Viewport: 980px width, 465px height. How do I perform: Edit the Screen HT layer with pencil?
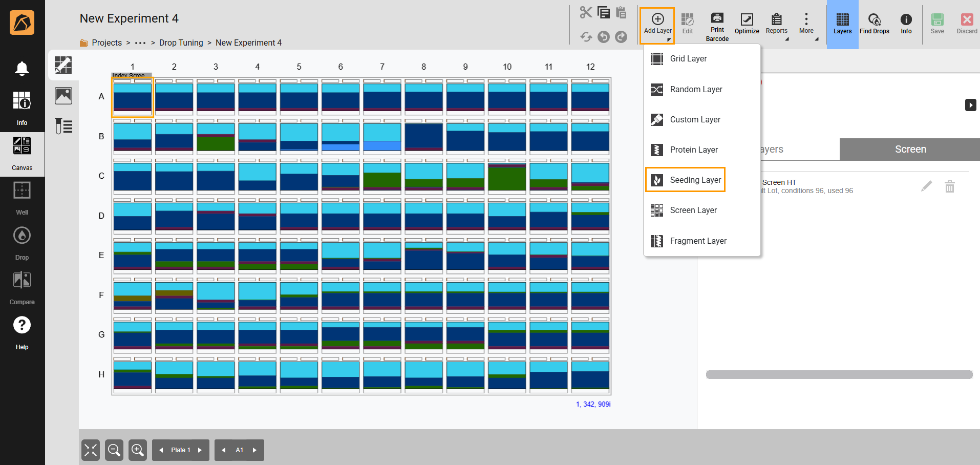926,186
